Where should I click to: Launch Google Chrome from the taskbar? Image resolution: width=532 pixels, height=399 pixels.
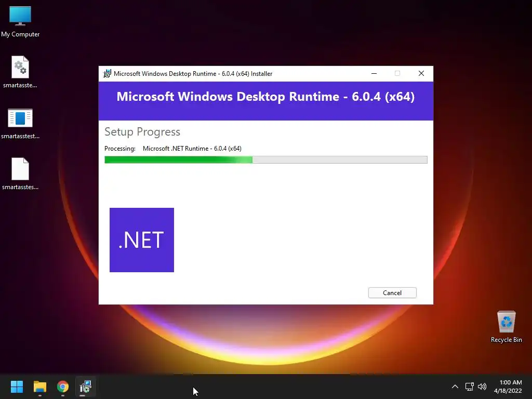(63, 387)
